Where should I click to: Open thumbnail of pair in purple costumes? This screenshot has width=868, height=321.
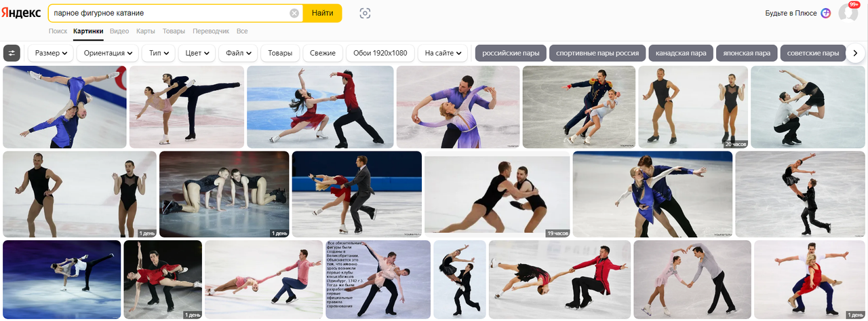458,107
